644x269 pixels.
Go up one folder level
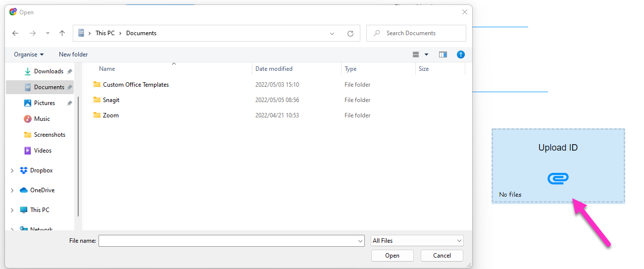point(62,33)
